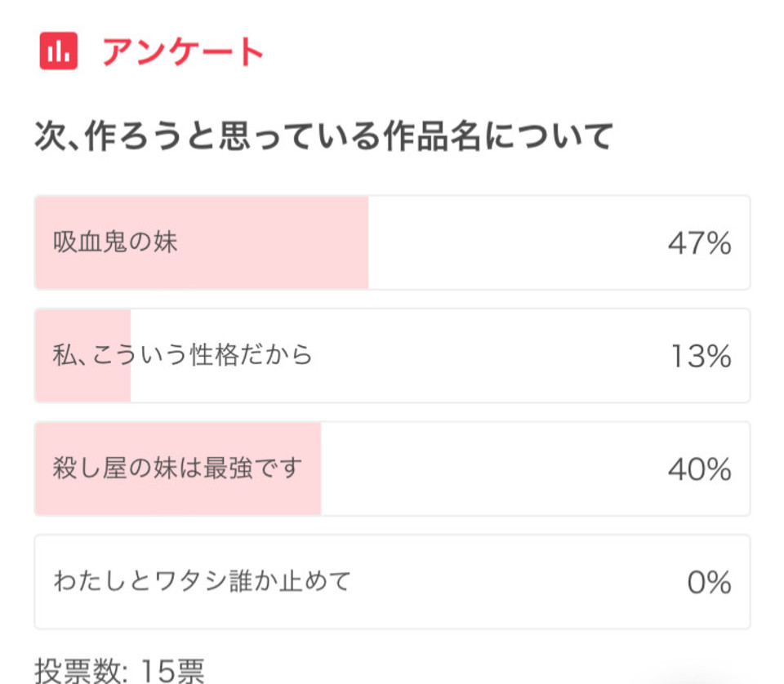This screenshot has width=784, height=684.
Task: Click the 40% result value
Action: tap(700, 469)
